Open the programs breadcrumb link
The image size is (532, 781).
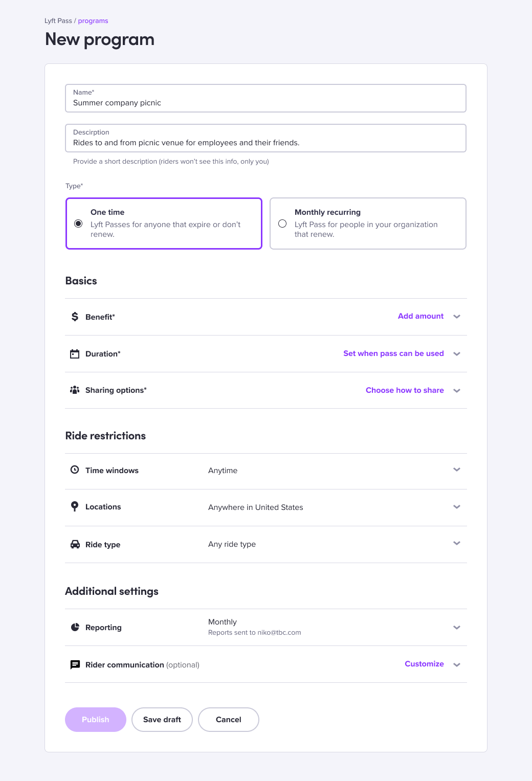click(93, 21)
